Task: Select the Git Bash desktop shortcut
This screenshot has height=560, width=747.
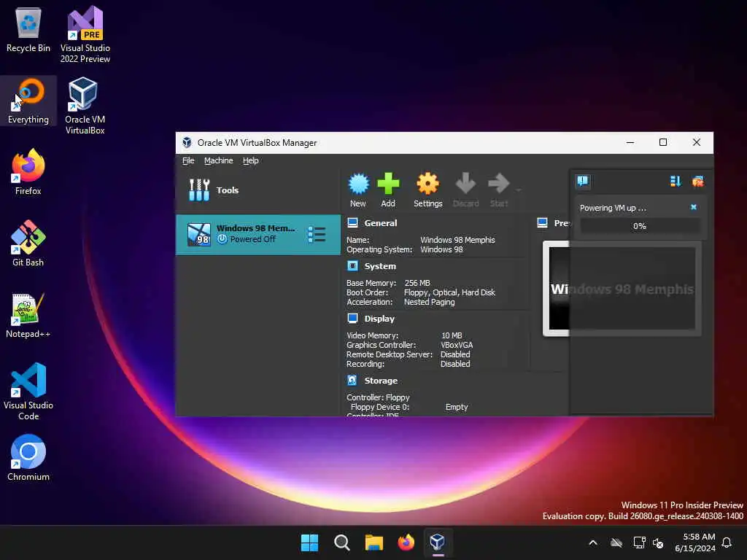Action: tap(28, 244)
